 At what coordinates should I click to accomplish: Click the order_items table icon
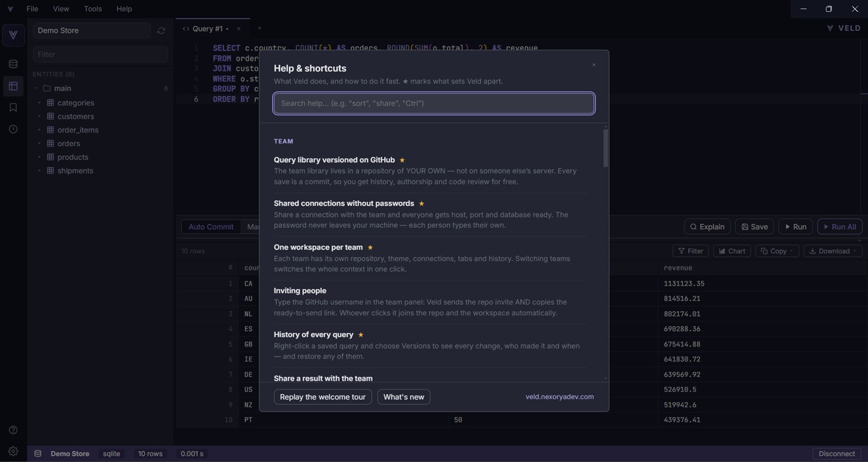50,130
